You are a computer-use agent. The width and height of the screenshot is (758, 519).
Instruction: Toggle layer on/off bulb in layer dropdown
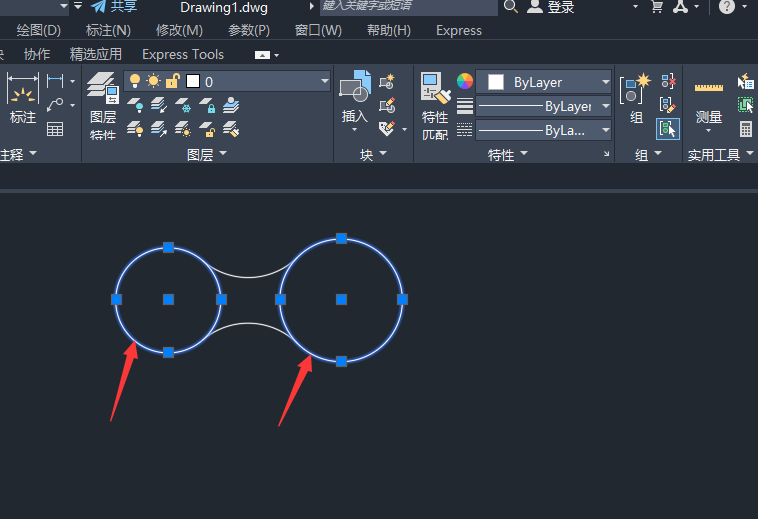click(135, 81)
